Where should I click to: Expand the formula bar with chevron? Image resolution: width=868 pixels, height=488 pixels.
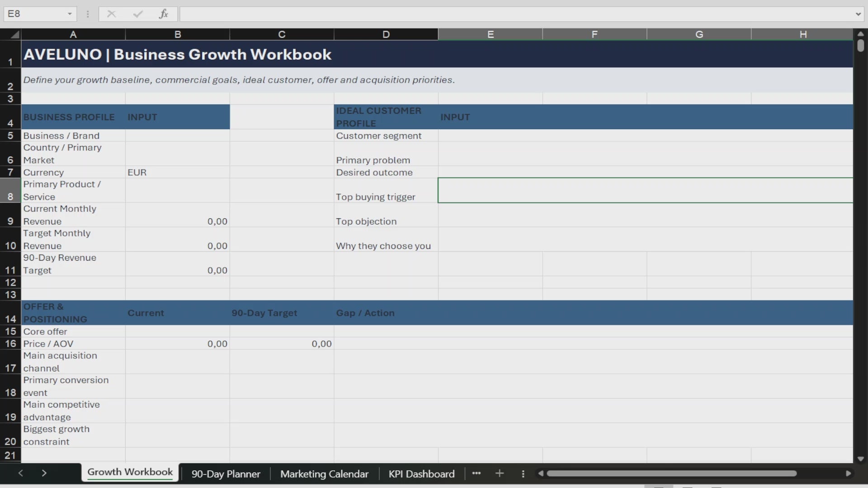858,14
